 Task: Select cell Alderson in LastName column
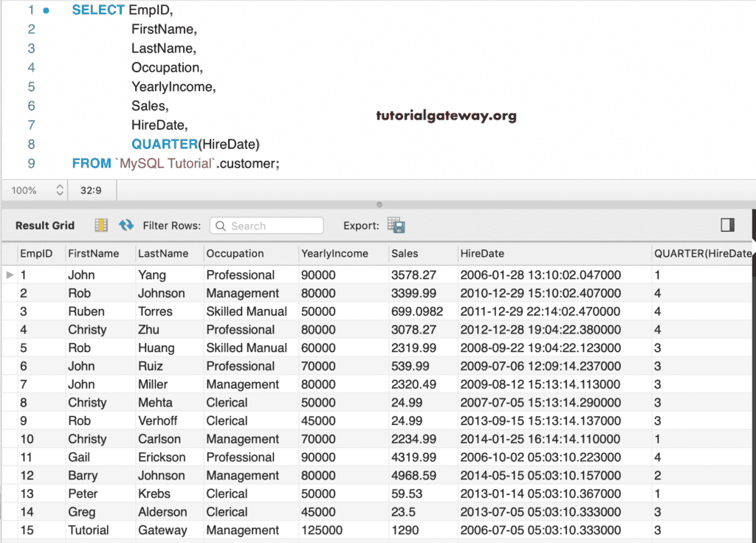click(170, 512)
